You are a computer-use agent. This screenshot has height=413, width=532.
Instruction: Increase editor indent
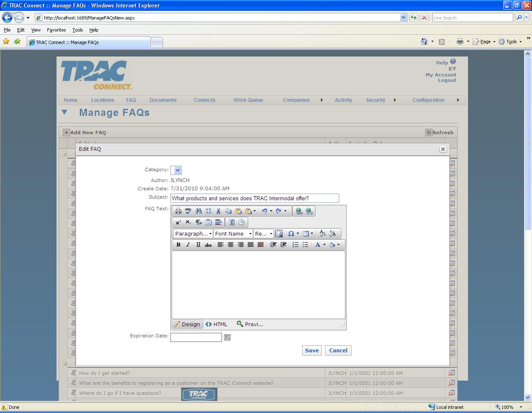(x=273, y=245)
